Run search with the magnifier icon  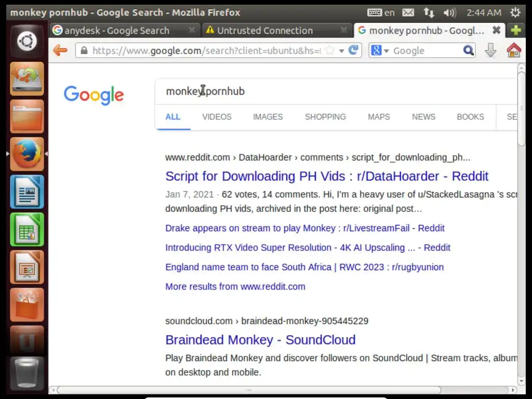tap(468, 50)
